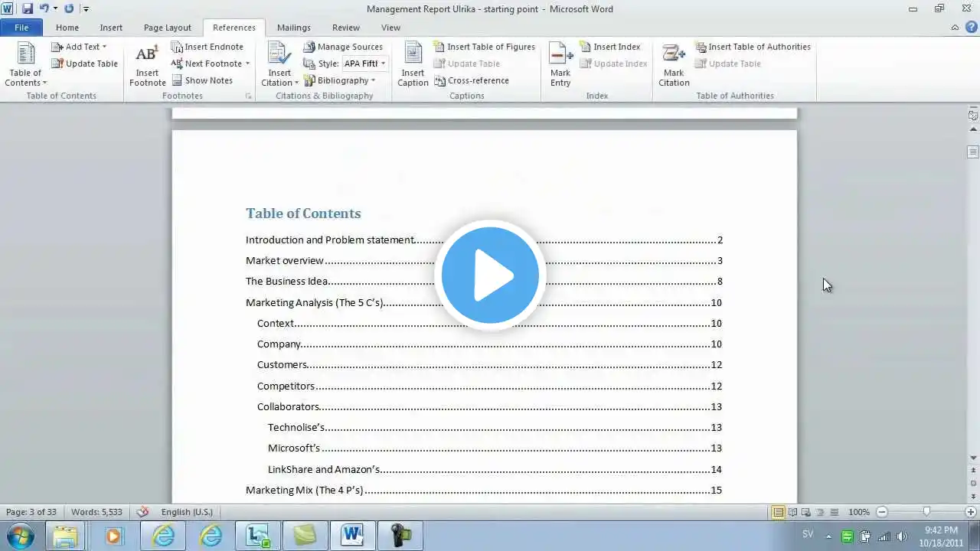Insert a caption
Screen dimensions: 980x551
[x=413, y=65]
